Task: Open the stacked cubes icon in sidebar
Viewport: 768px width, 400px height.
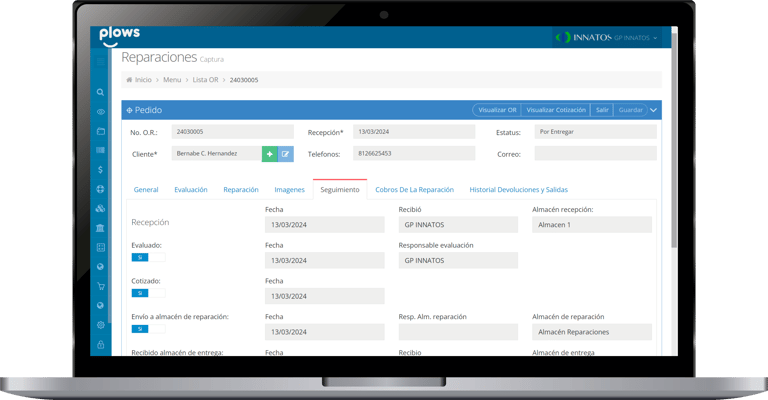Action: point(100,209)
